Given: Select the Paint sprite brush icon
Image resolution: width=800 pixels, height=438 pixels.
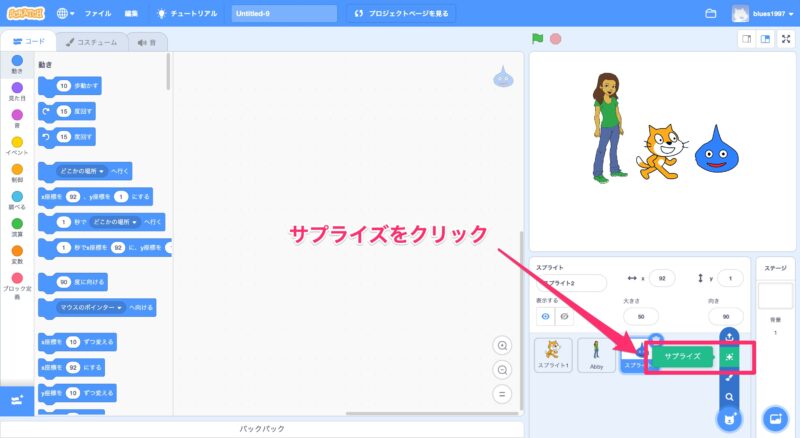Looking at the screenshot, I should [x=730, y=377].
